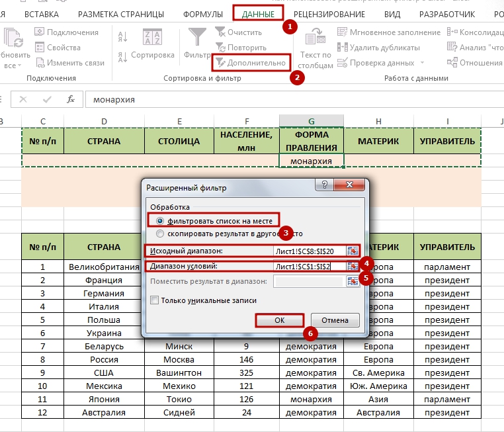Click the Минск cell
The height and width of the screenshot is (432, 504).
coord(179,346)
